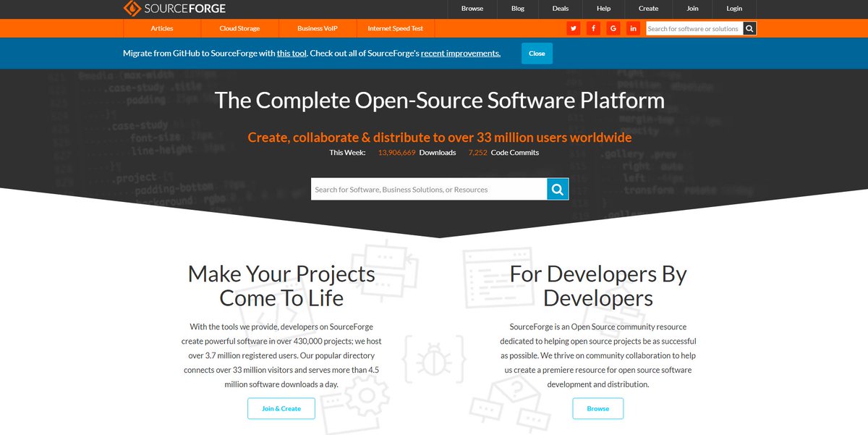Follow the 'recent improvements' link
The image size is (868, 435).
point(460,54)
